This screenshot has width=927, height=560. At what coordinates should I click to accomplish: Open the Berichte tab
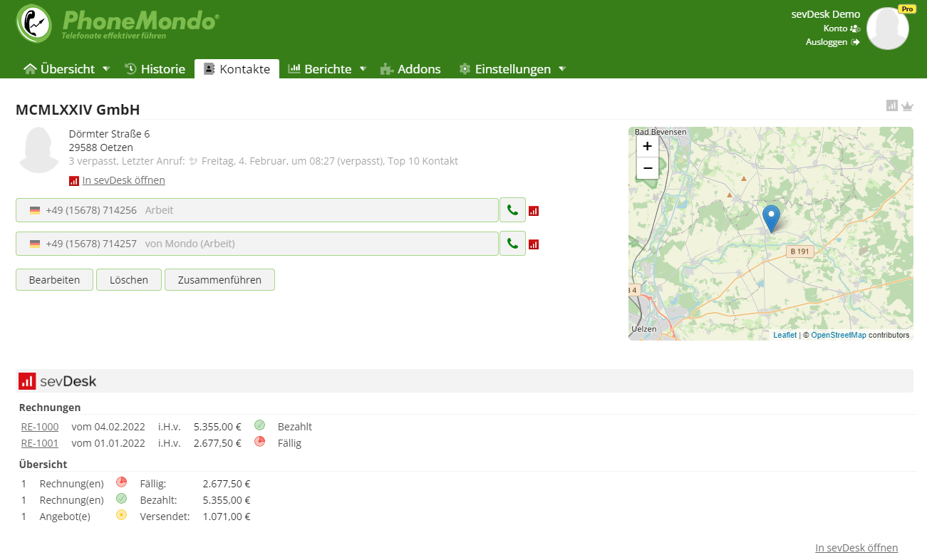click(x=320, y=69)
